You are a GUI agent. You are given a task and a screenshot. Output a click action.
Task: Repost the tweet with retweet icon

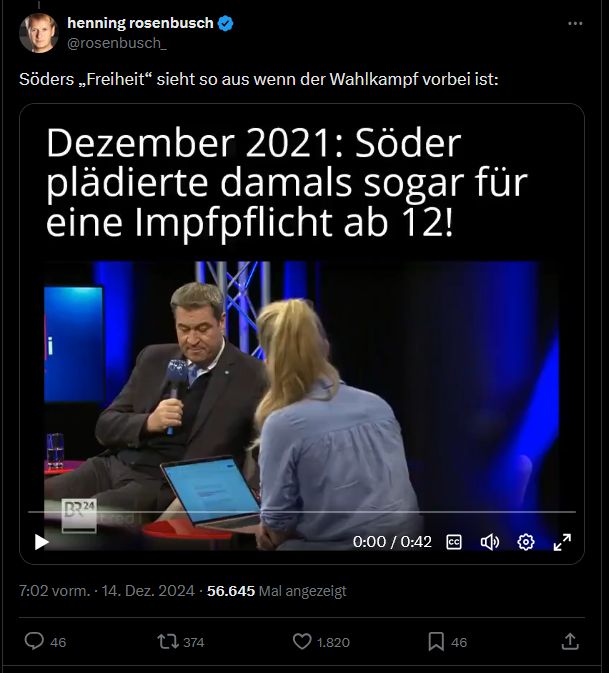click(x=167, y=642)
